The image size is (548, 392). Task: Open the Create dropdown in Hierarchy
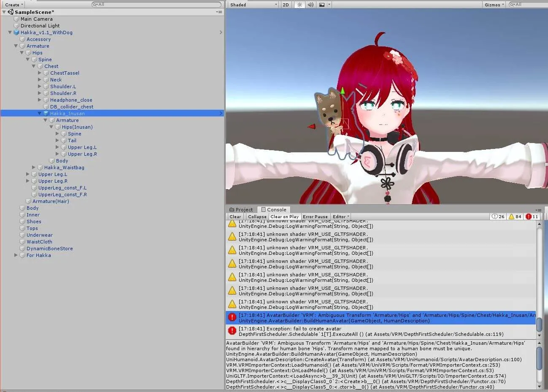click(x=14, y=5)
